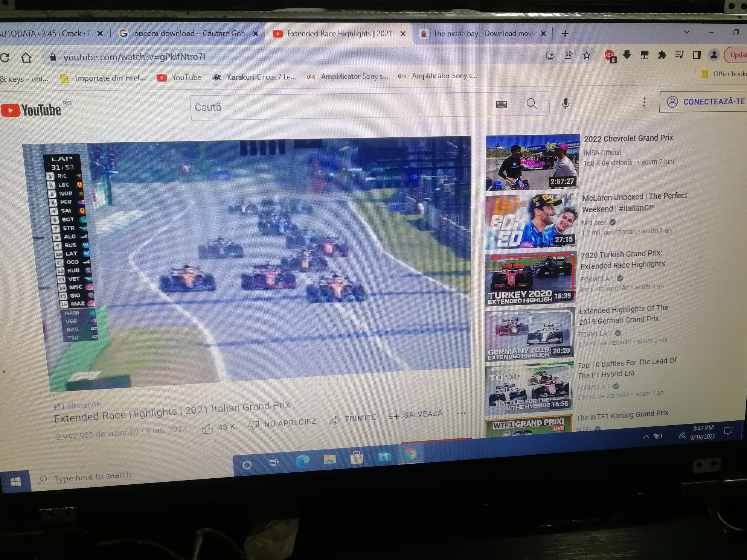Share this page icon in address bar
Image resolution: width=747 pixels, height=560 pixels.
point(568,55)
